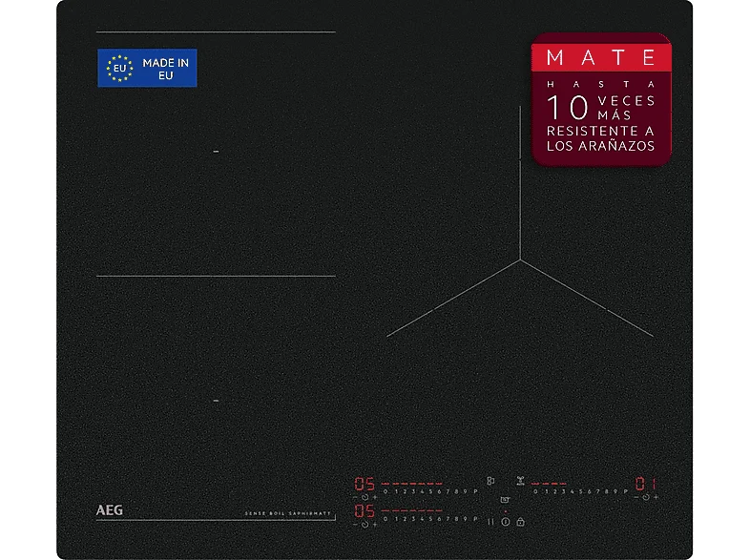Tap the lower-left red 05 display
Viewport: 750px width, 560px height.
pyautogui.click(x=365, y=511)
